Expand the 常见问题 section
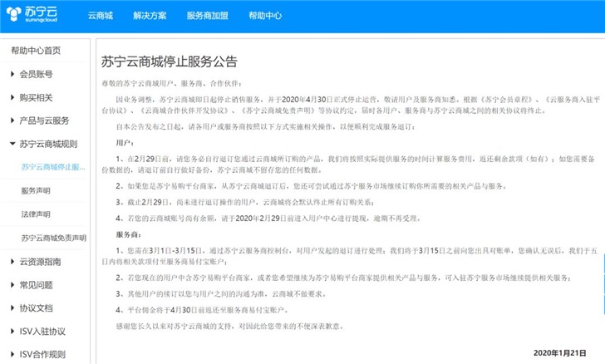Image resolution: width=605 pixels, height=364 pixels. coord(38,284)
